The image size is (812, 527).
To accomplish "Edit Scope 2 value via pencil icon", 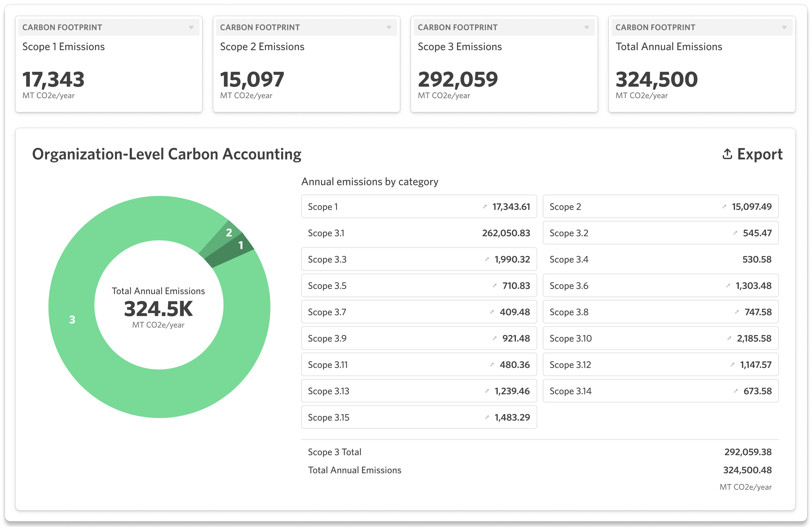I will tap(724, 207).
